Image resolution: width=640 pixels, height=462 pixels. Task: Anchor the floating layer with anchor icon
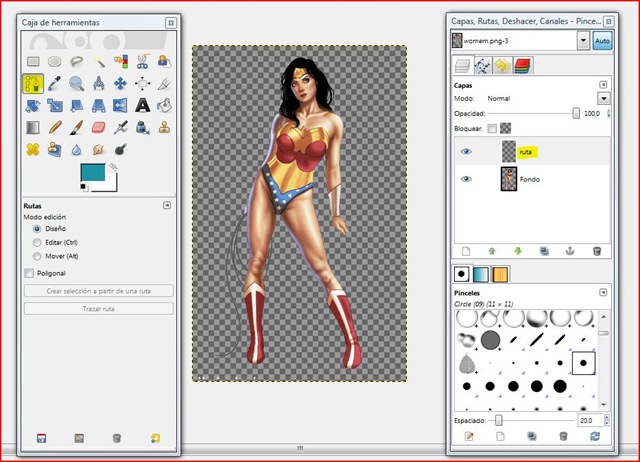(571, 251)
